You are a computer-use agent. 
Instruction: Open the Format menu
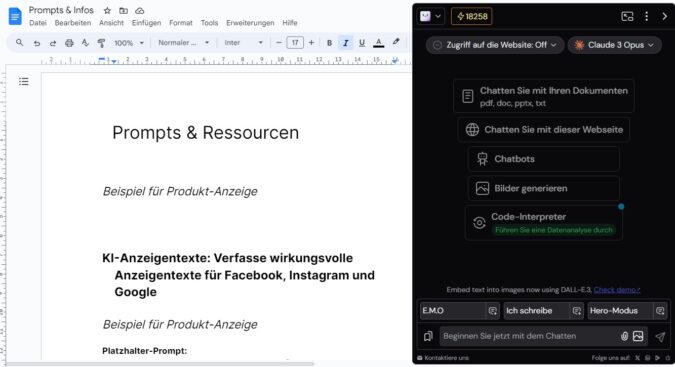(x=180, y=23)
